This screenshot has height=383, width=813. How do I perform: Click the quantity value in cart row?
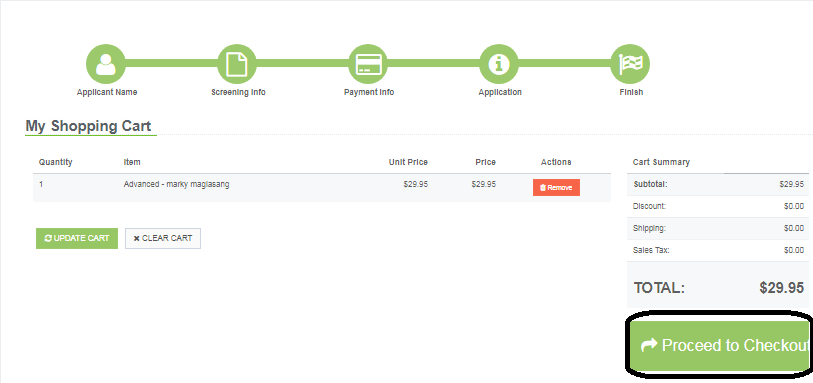41,184
